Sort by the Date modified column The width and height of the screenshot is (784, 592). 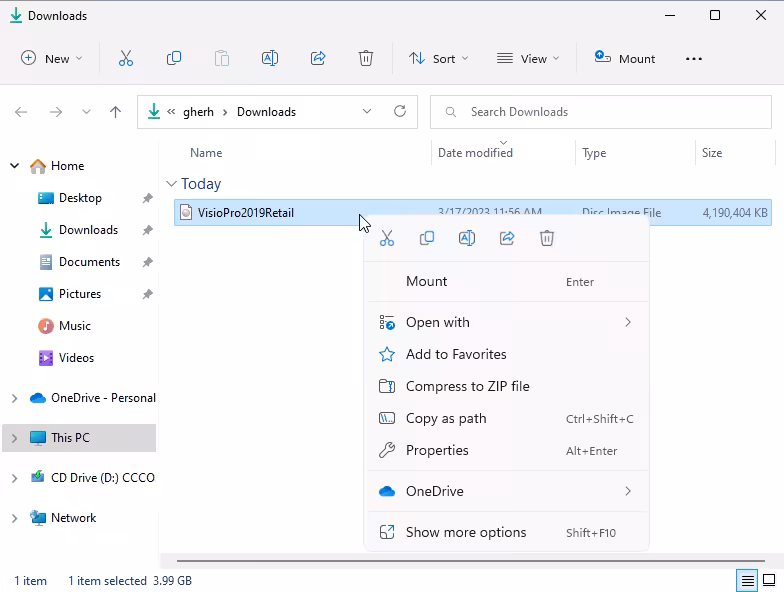coord(476,153)
